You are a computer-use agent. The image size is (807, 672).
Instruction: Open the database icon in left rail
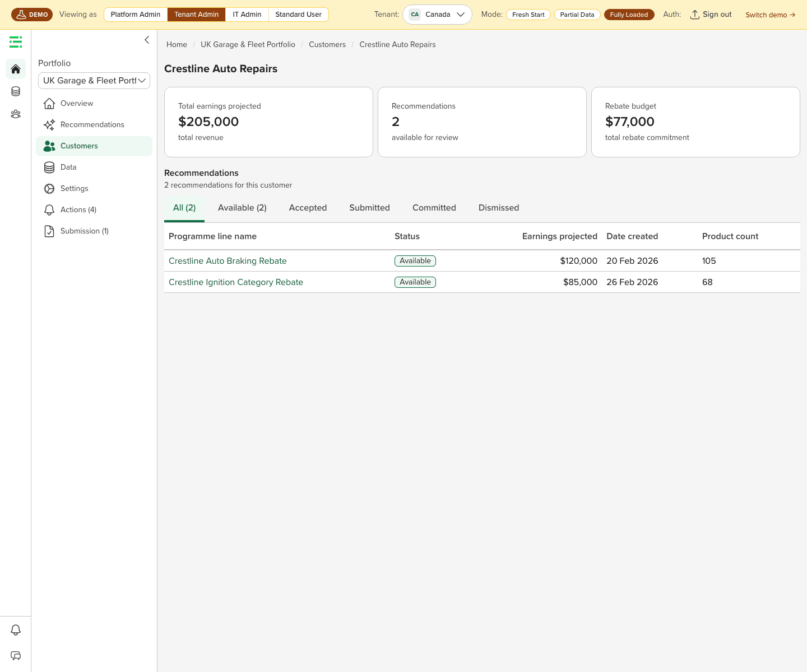click(x=16, y=91)
